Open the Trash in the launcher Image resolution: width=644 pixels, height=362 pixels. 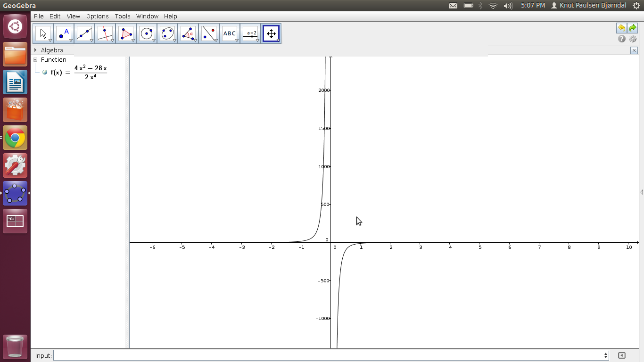(15, 346)
